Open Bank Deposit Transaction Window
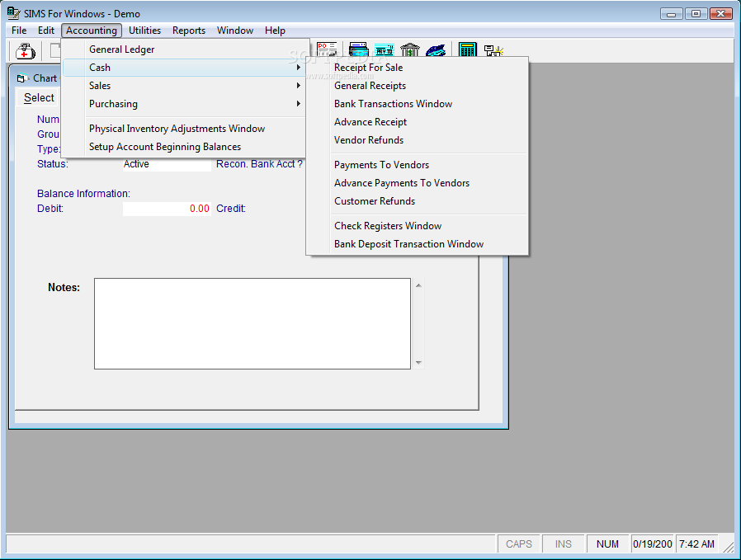Viewport: 741px width, 560px height. 418,244
